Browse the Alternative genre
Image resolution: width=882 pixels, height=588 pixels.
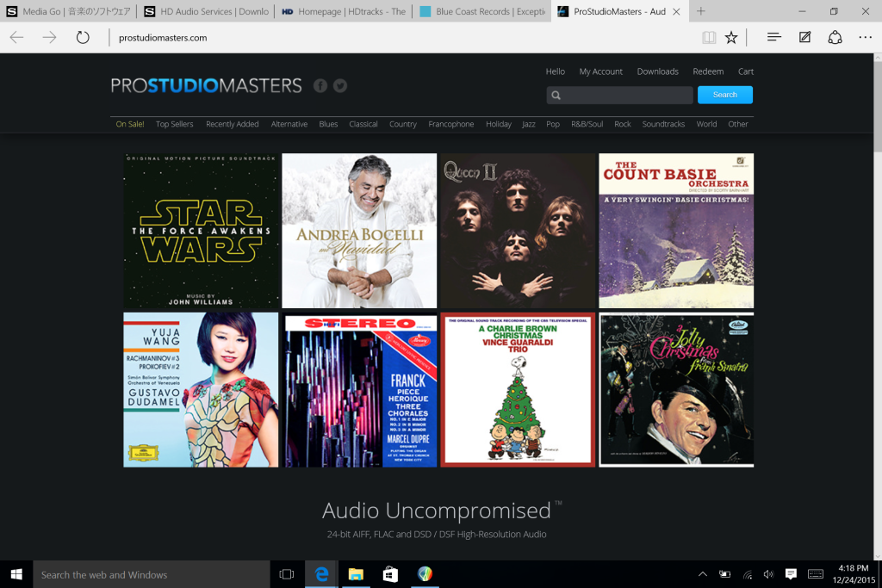[x=289, y=124]
